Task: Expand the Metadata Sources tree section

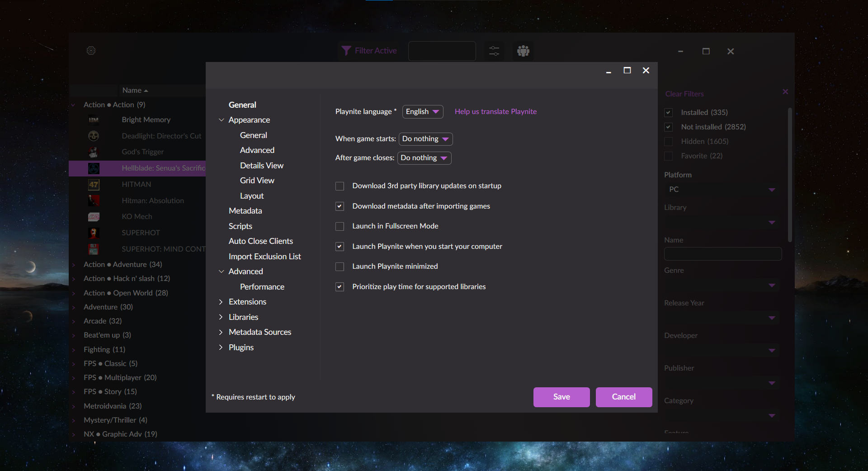Action: pos(221,332)
